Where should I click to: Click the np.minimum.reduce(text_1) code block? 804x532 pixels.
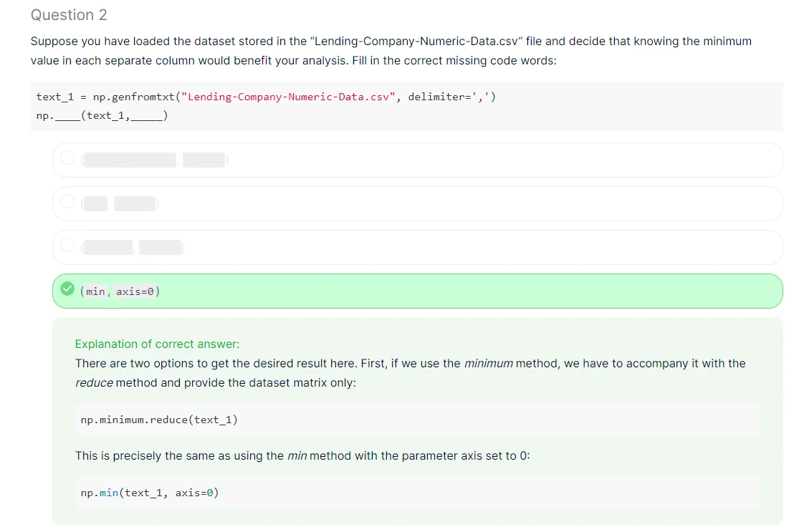tap(159, 420)
